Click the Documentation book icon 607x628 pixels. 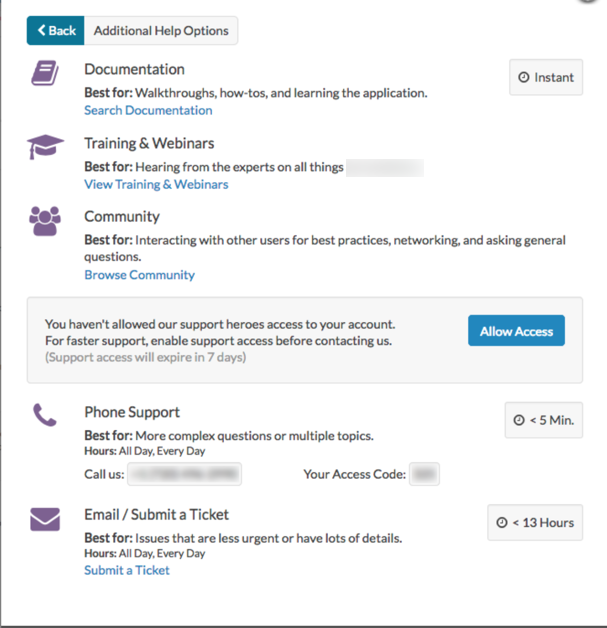tap(44, 74)
